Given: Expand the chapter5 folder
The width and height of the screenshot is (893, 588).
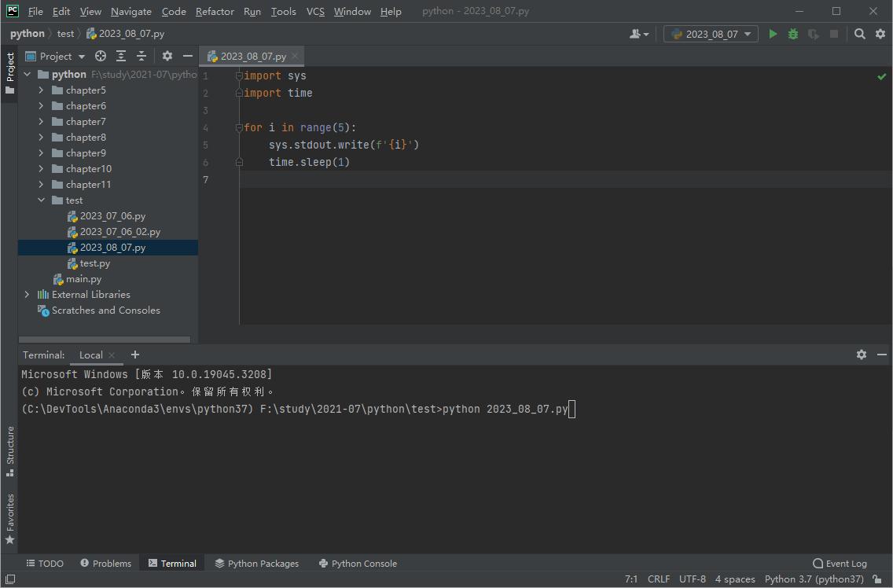Looking at the screenshot, I should [42, 90].
